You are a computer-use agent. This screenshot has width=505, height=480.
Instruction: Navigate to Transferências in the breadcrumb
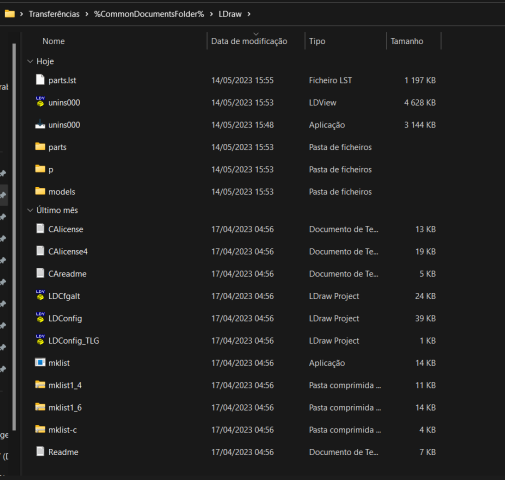coord(54,14)
